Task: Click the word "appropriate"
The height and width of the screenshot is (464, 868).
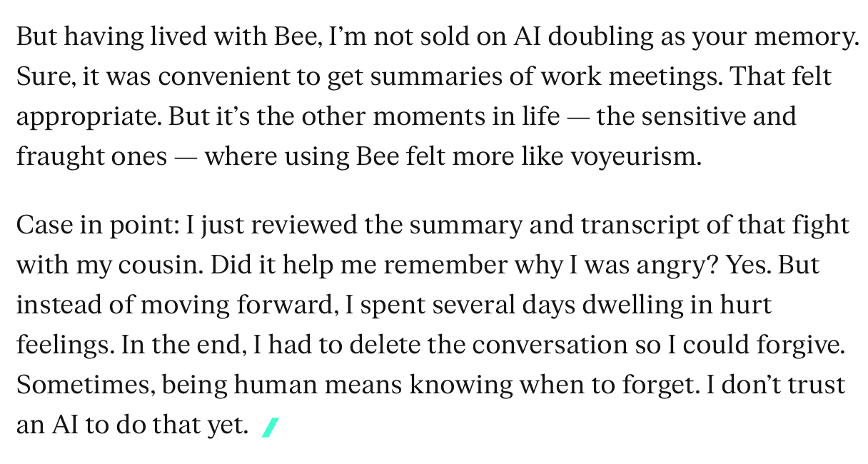Action: (89, 117)
